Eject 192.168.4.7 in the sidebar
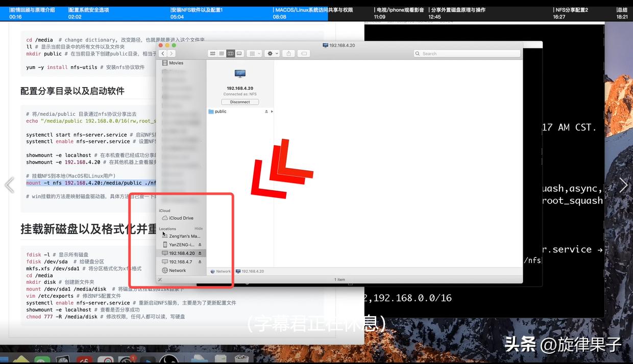This screenshot has height=364, width=633. coord(200,262)
